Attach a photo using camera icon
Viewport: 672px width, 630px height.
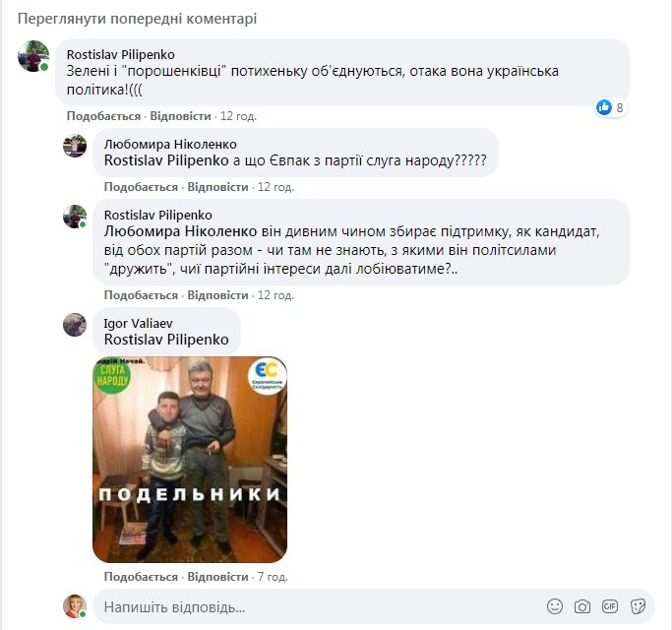pyautogui.click(x=582, y=606)
